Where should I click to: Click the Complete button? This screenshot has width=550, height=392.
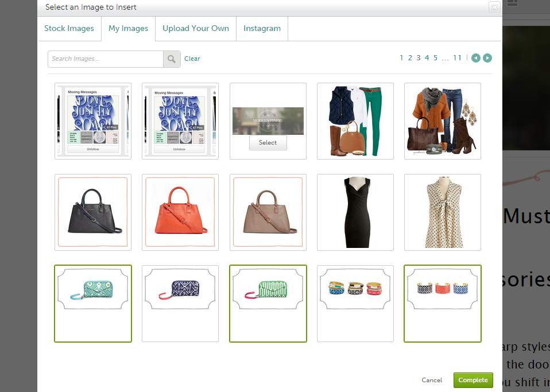pos(472,380)
